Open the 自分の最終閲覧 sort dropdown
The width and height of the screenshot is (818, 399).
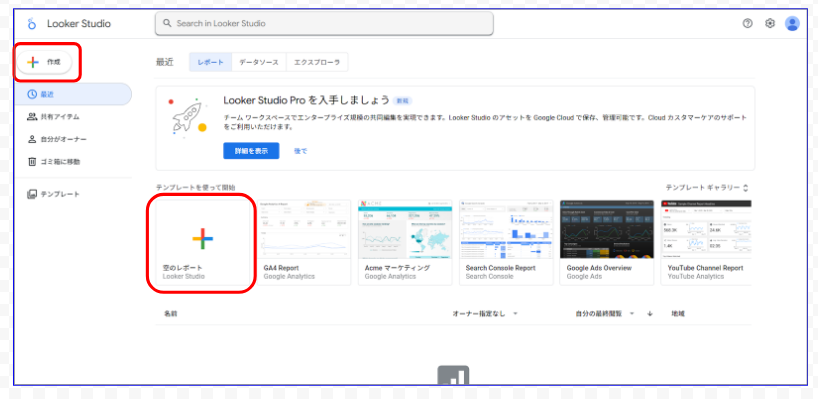pos(605,313)
